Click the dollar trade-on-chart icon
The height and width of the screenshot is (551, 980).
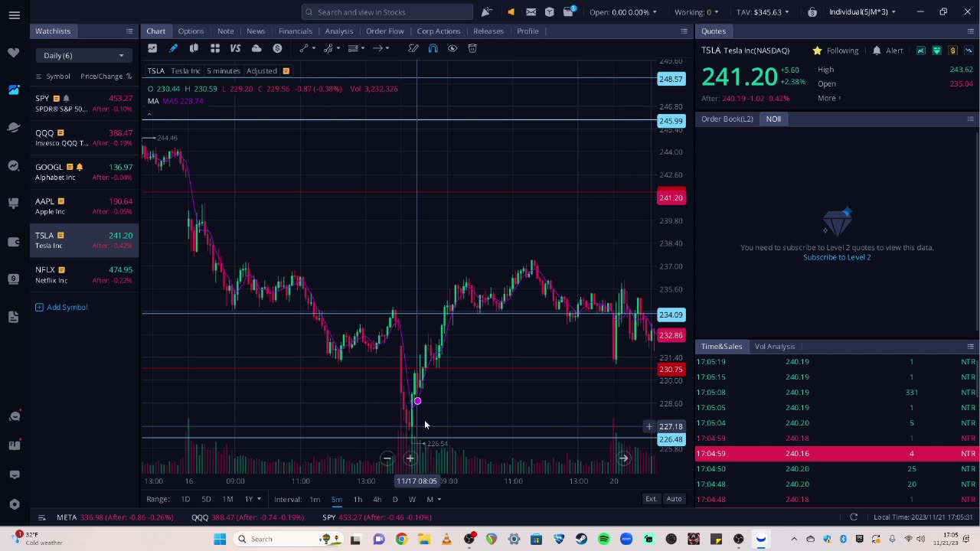click(277, 48)
